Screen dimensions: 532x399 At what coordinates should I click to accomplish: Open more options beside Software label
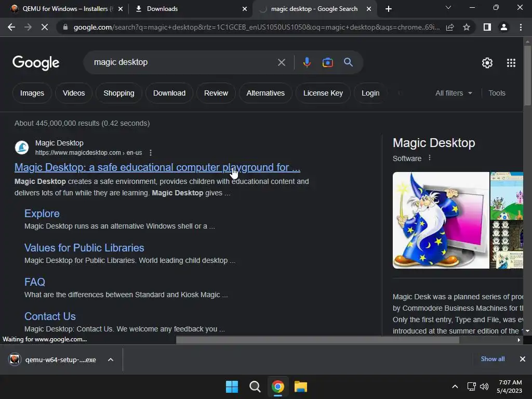430,158
